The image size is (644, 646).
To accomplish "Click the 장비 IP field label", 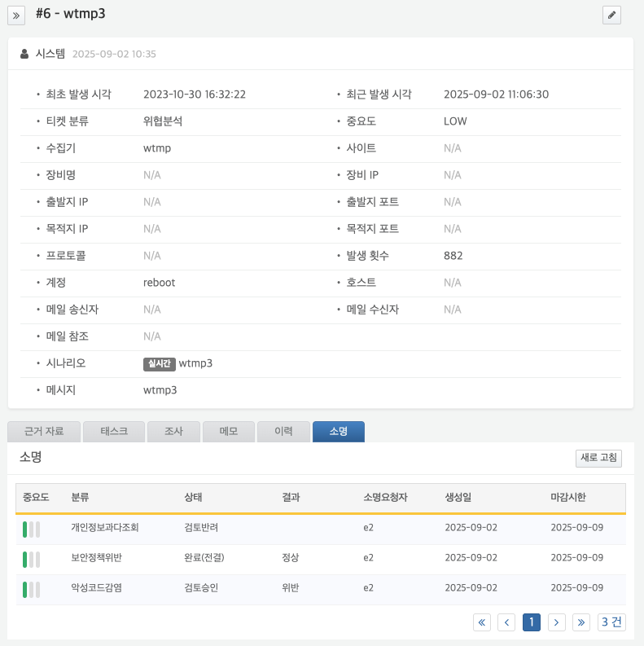I will 362,175.
